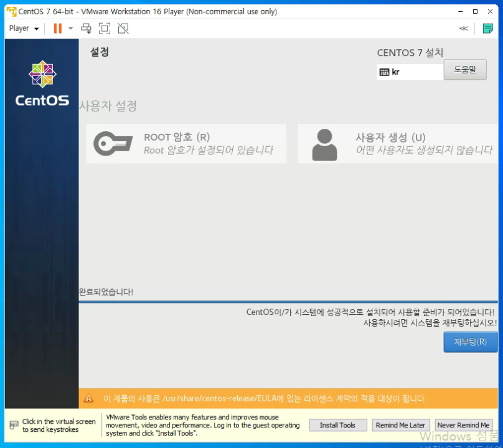Click the CENTOS 7 설치 title text
503x448 pixels.
click(x=410, y=53)
